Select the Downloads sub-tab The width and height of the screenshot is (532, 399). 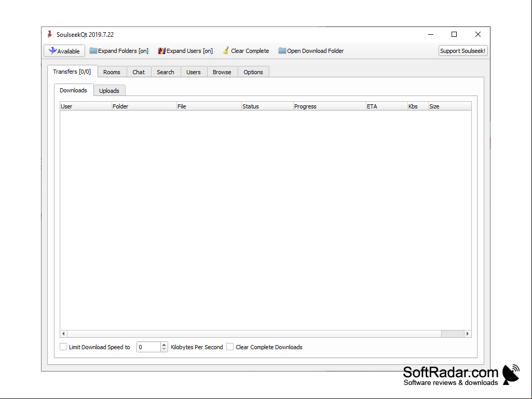coord(74,90)
